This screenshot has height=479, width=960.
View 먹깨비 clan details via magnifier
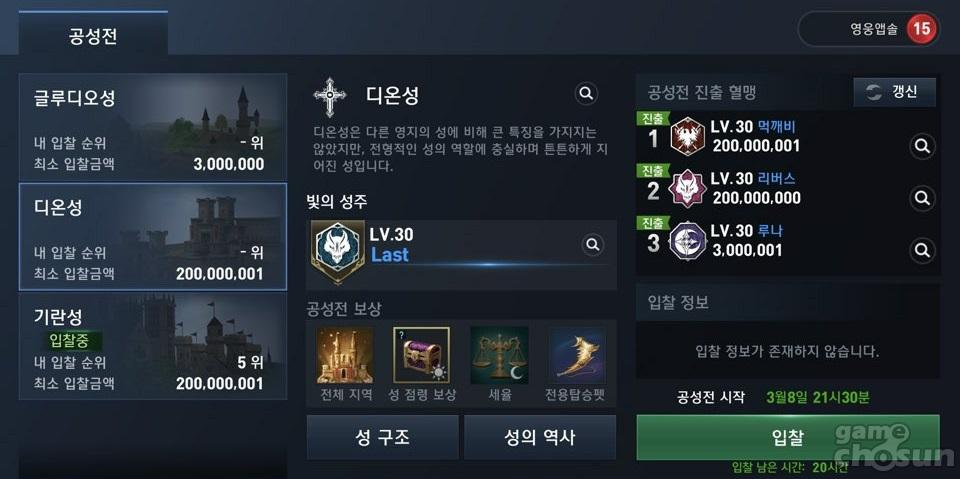922,147
